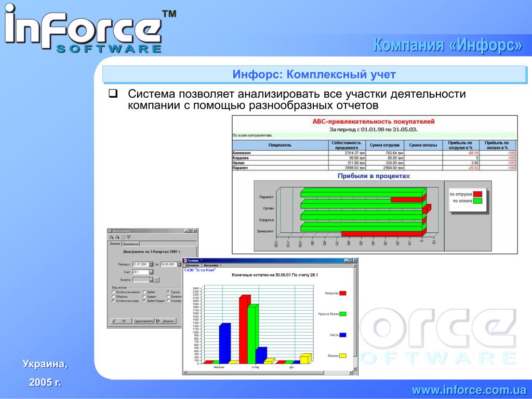Click Сумма отгрузки column header
532x399 pixels.
pyautogui.click(x=385, y=145)
